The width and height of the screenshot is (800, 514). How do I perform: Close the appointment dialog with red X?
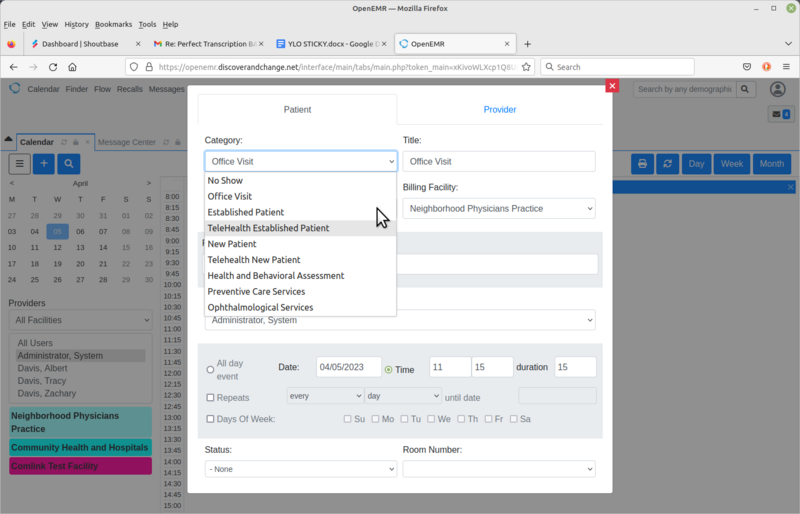[612, 86]
